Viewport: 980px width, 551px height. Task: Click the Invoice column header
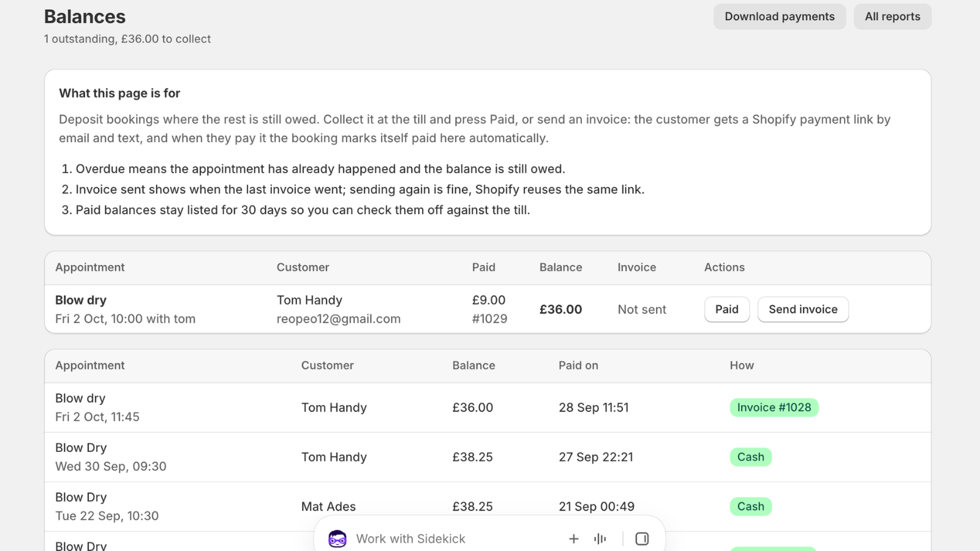(x=637, y=268)
